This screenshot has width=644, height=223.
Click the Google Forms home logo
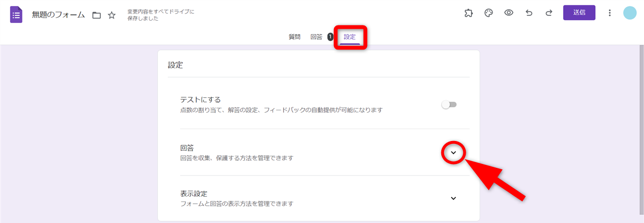pos(16,14)
